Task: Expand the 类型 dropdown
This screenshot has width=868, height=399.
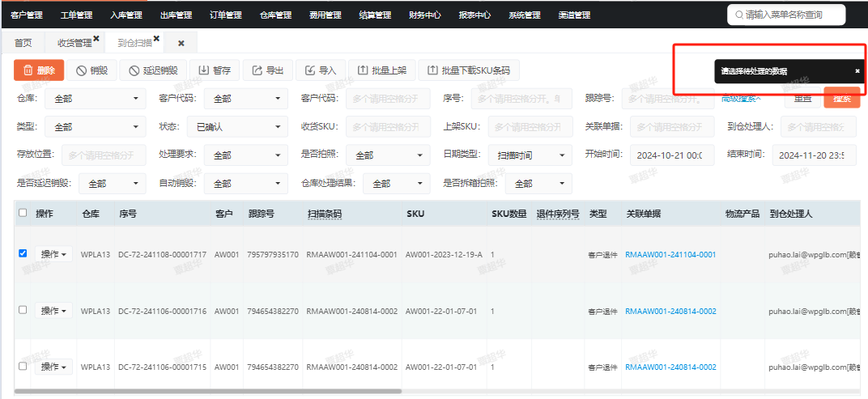Action: [x=96, y=127]
